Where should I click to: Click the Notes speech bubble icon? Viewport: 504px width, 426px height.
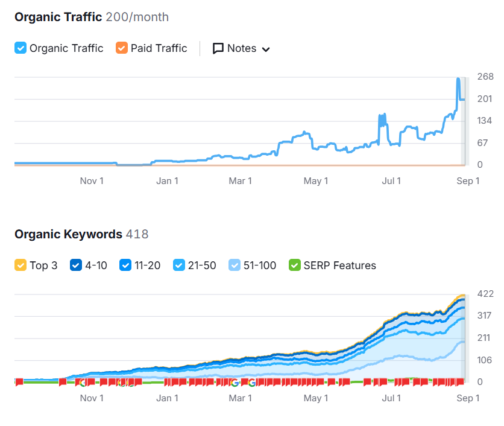218,48
